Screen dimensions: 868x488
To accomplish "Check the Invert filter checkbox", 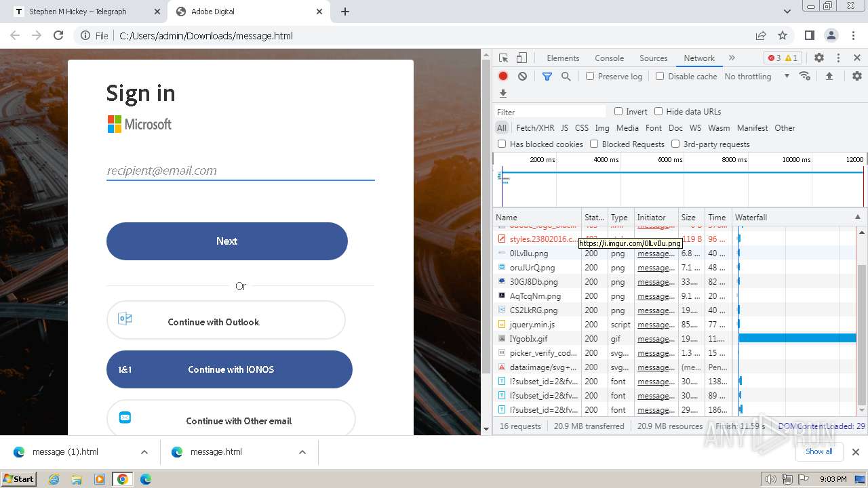I will point(618,111).
